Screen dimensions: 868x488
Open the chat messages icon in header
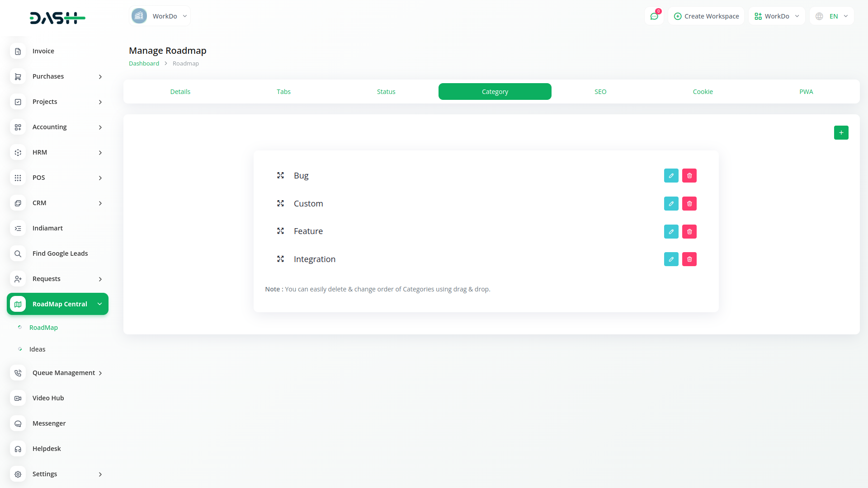[x=654, y=16]
